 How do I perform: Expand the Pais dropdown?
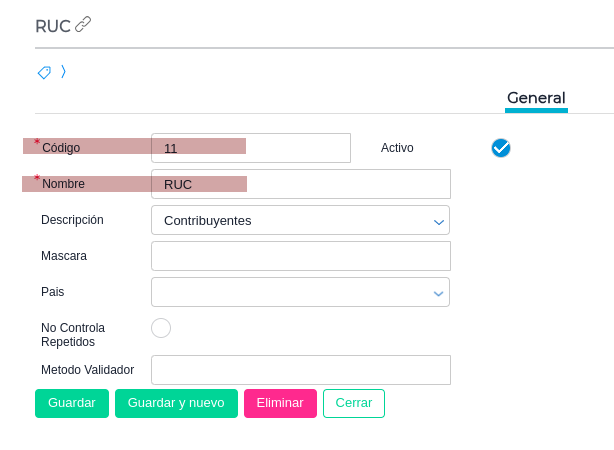point(300,292)
